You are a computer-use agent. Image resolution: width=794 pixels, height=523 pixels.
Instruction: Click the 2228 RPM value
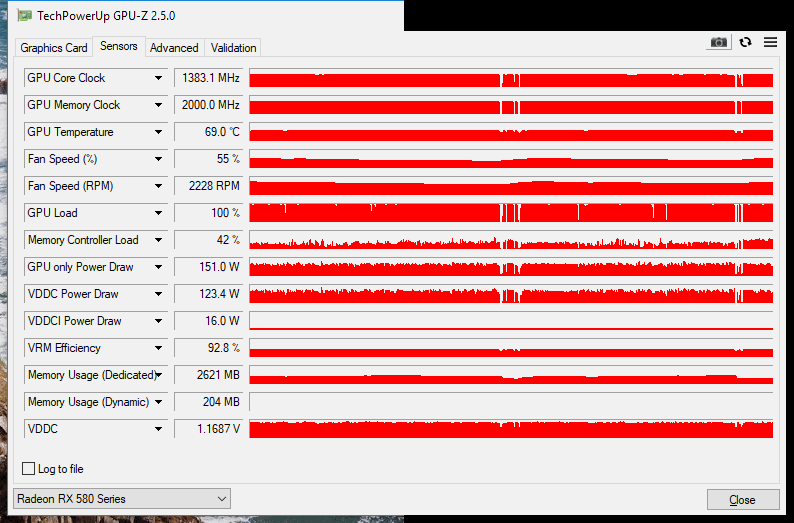coord(209,186)
